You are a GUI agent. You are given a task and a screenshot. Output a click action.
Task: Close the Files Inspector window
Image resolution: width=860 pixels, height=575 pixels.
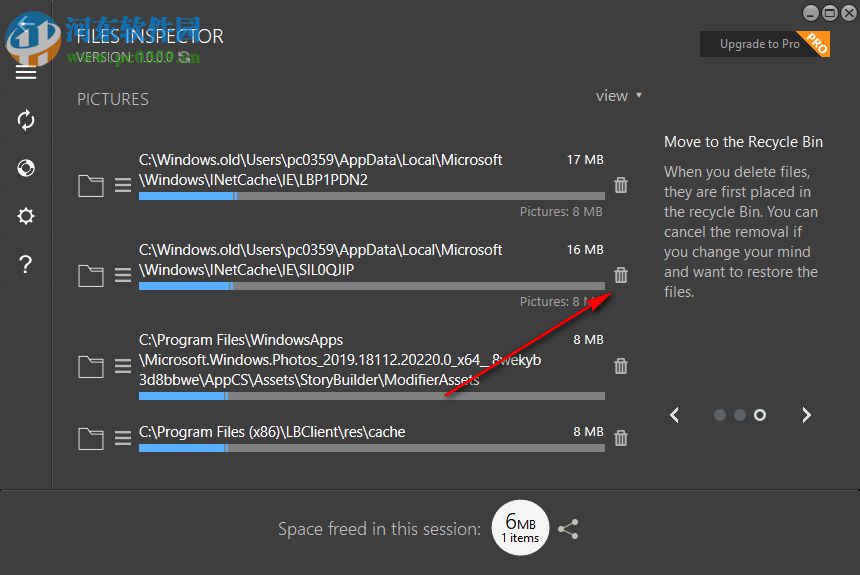click(x=849, y=13)
